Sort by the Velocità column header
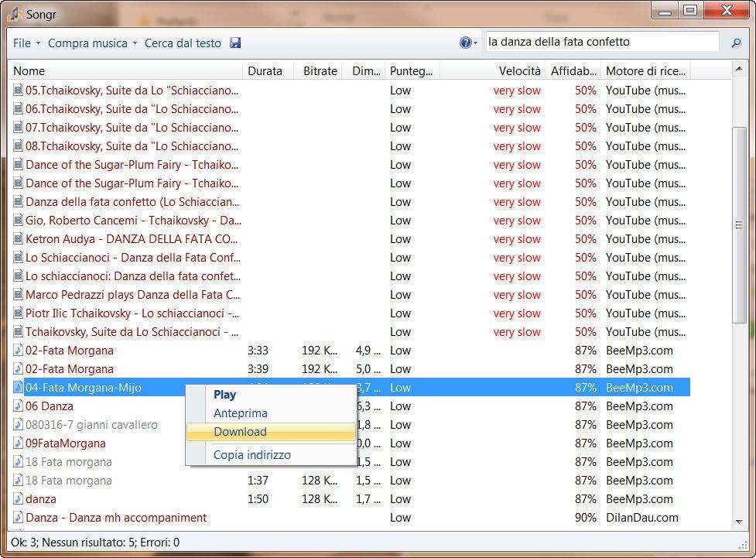Image resolution: width=756 pixels, height=558 pixels. coord(493,71)
